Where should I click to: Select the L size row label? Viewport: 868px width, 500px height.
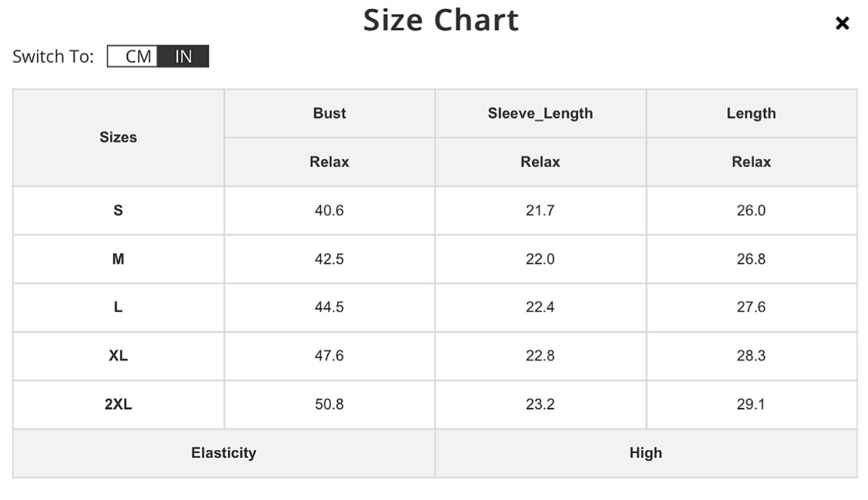(x=118, y=307)
